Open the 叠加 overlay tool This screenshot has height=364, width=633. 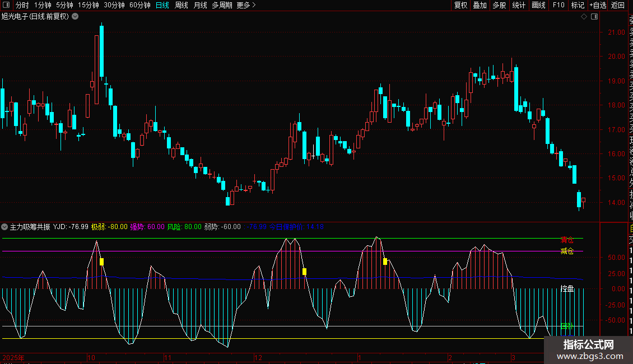pos(480,6)
